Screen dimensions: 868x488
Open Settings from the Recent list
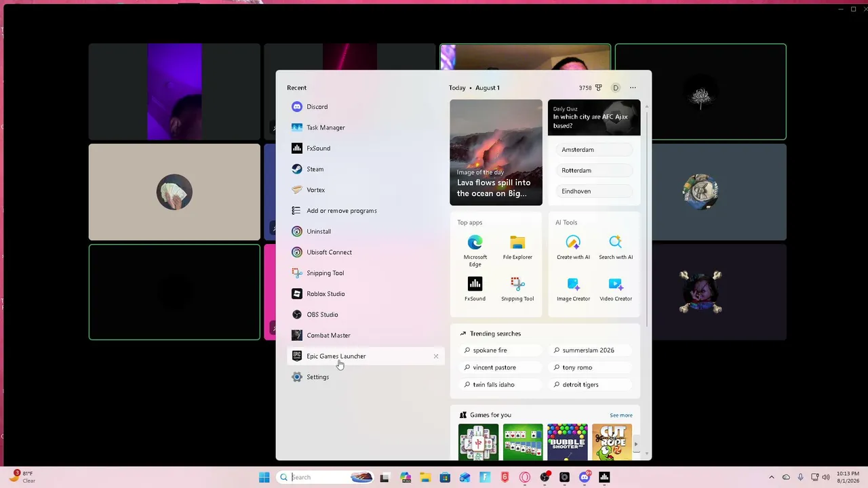[366, 377]
